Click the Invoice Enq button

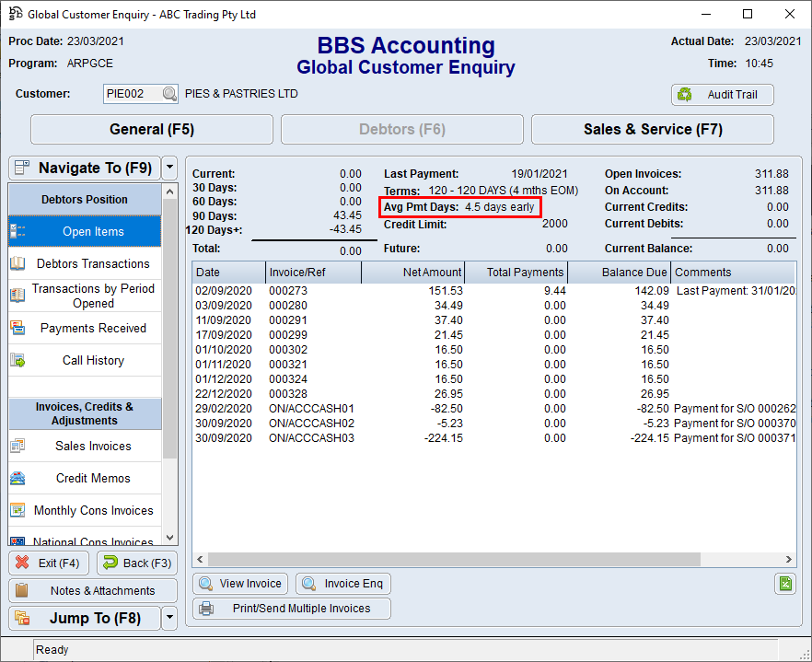(342, 583)
